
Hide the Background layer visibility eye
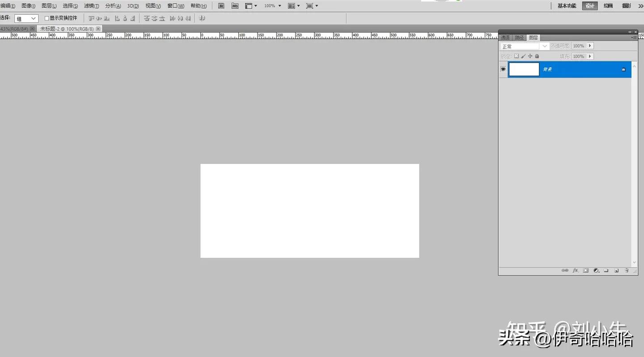pyautogui.click(x=503, y=69)
